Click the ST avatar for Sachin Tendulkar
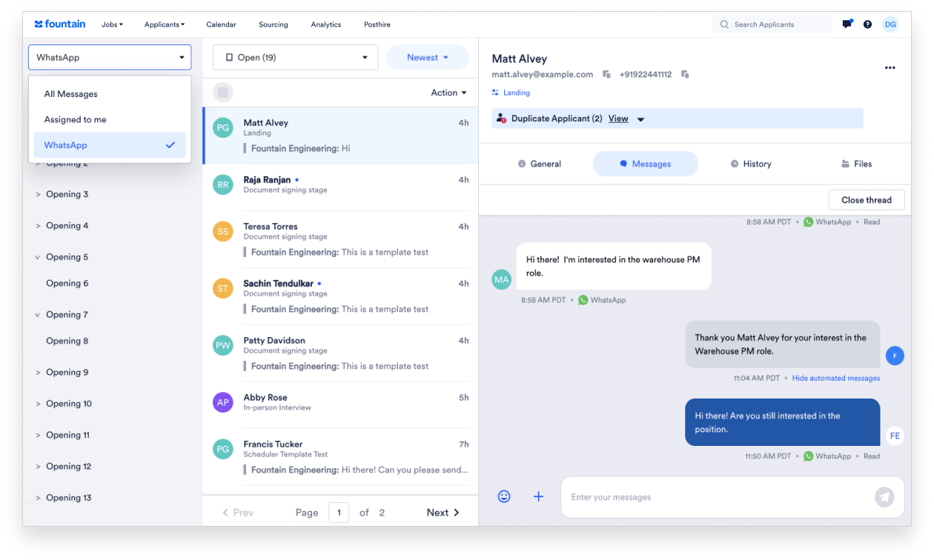The width and height of the screenshot is (934, 560). pos(223,289)
